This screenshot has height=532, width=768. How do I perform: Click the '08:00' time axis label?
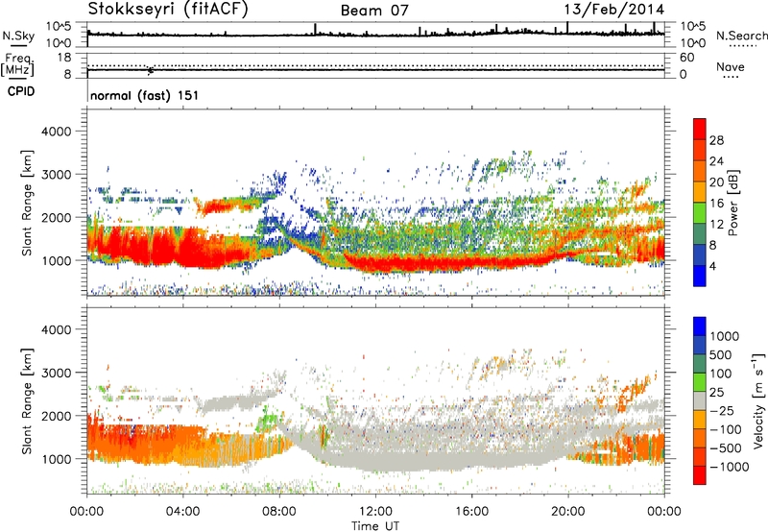pos(279,512)
